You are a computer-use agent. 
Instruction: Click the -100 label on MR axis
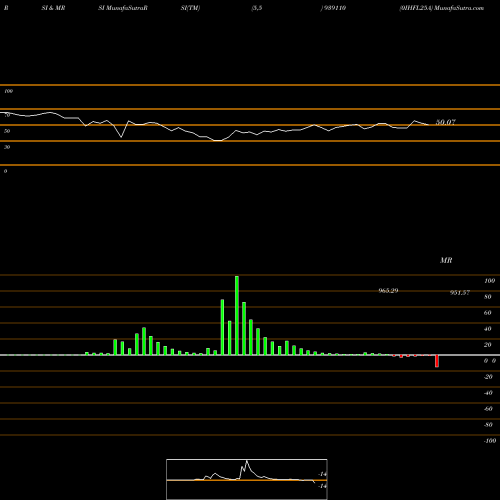[490, 441]
